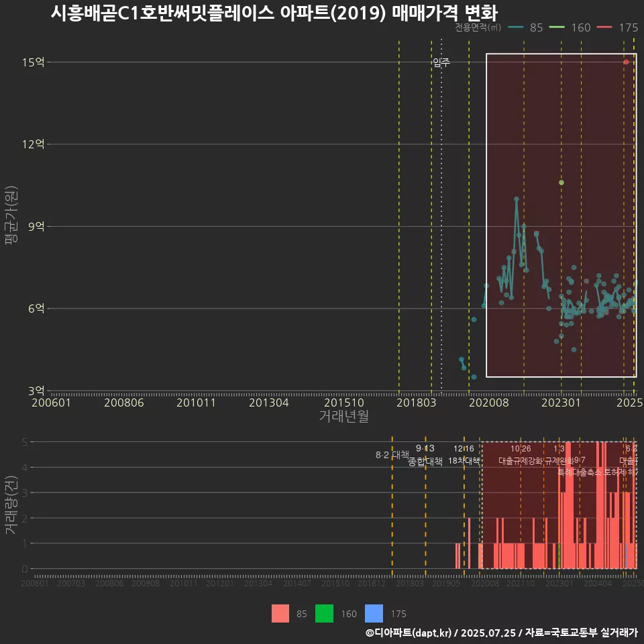Click the 15억 price axis label
Viewport: 644px width, 644px height.
(34, 62)
